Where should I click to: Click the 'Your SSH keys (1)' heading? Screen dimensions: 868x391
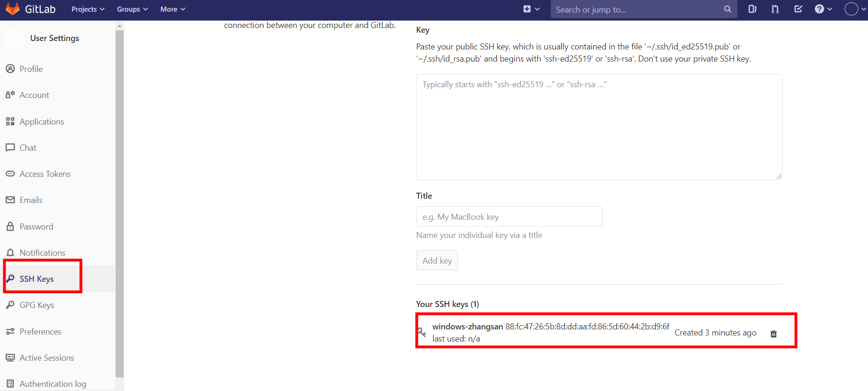tap(447, 304)
